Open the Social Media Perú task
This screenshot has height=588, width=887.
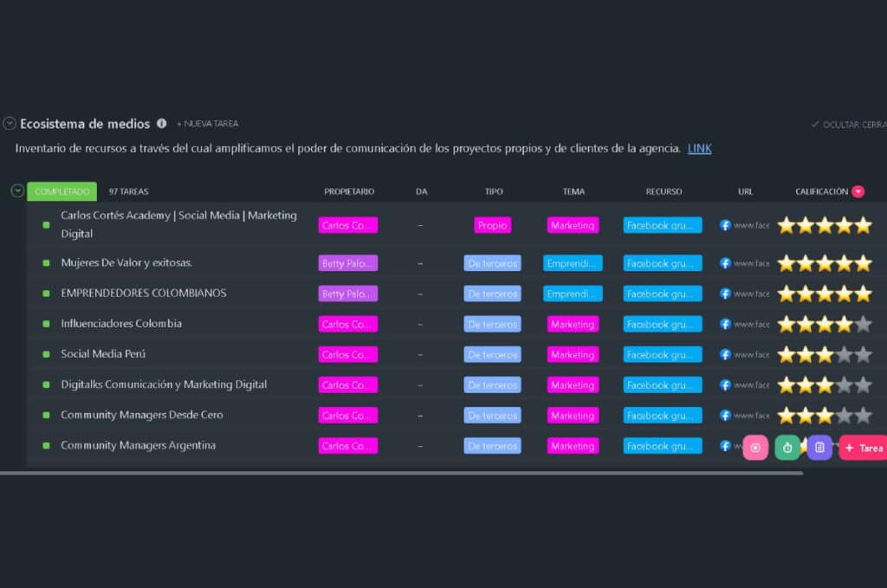pos(103,354)
